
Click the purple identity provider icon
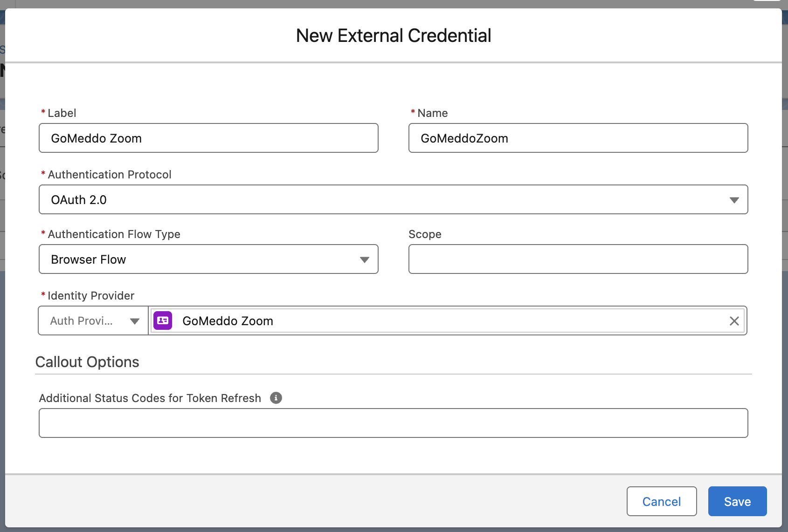pos(163,321)
